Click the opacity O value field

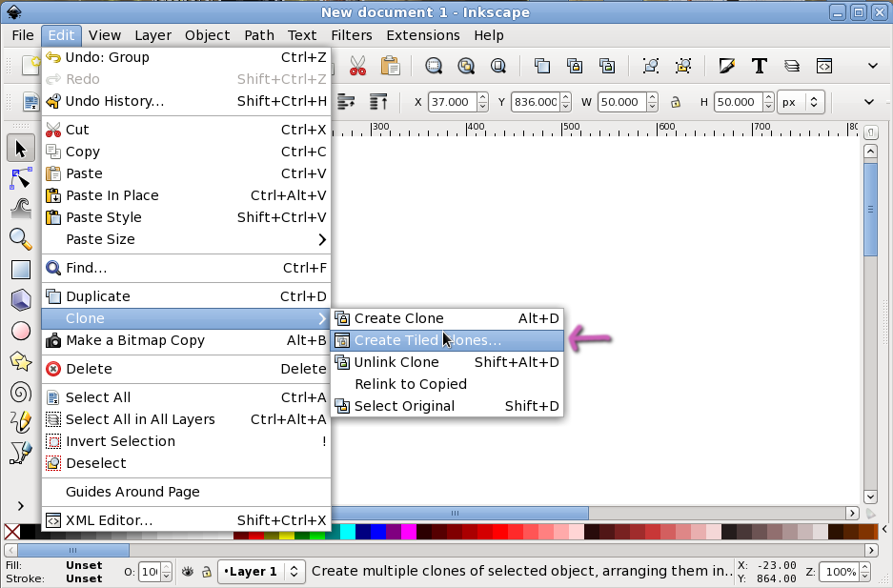(150, 572)
